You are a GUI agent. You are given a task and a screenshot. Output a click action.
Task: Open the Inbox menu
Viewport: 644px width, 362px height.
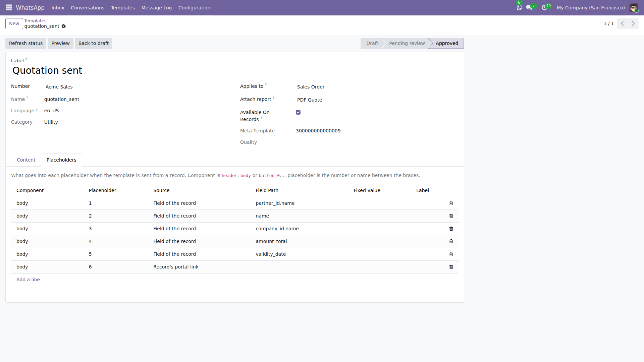pyautogui.click(x=58, y=7)
